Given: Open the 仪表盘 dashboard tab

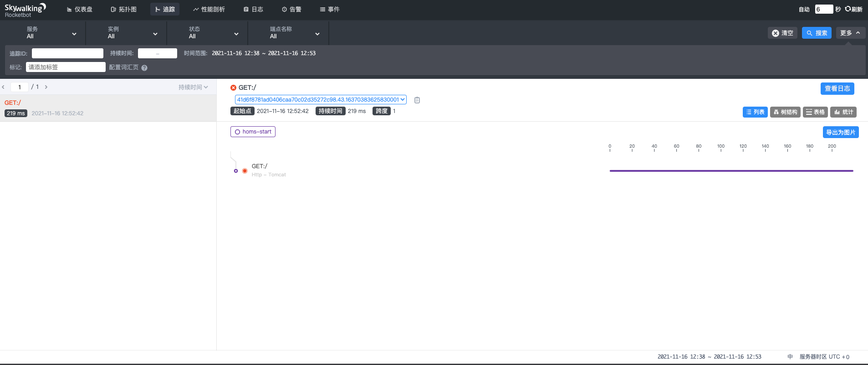Looking at the screenshot, I should coord(80,9).
